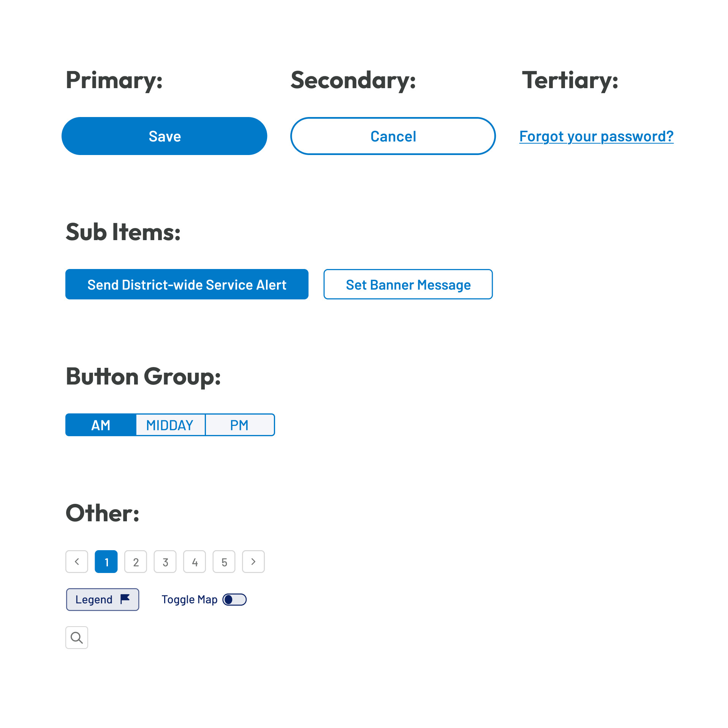Click Set Banner Message button
This screenshot has height=728, width=728.
(408, 284)
